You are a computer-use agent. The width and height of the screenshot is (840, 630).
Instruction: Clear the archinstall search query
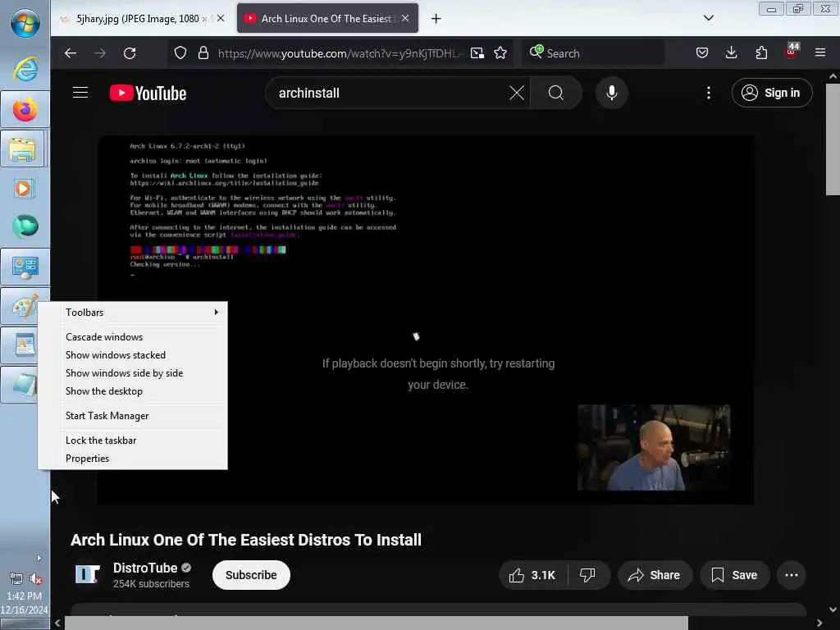click(517, 94)
